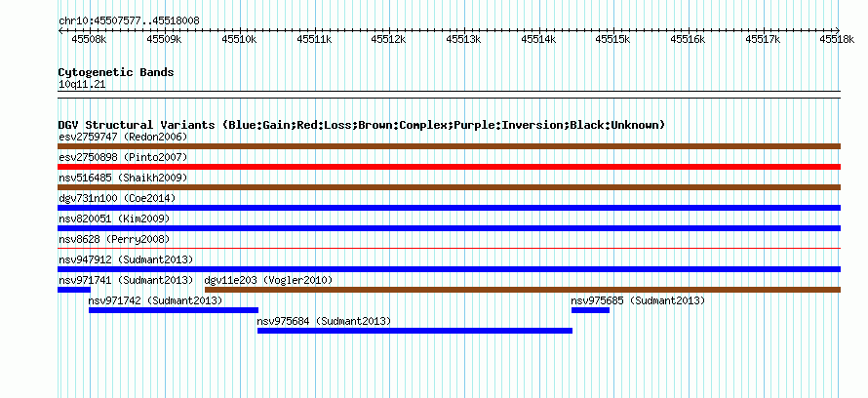The height and width of the screenshot is (398, 868).
Task: Click the 45508k ruler position
Action: (89, 39)
